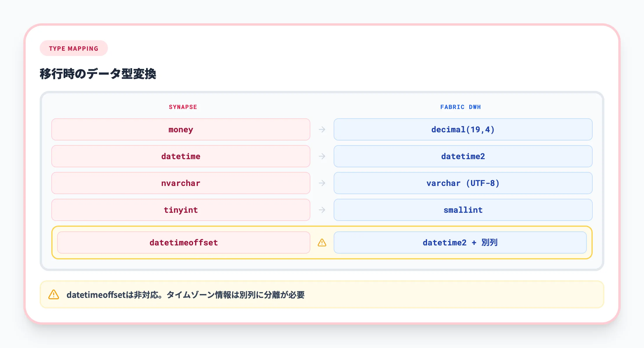The image size is (644, 348).
Task: Click the datetime2 + 別列 target box
Action: [460, 242]
